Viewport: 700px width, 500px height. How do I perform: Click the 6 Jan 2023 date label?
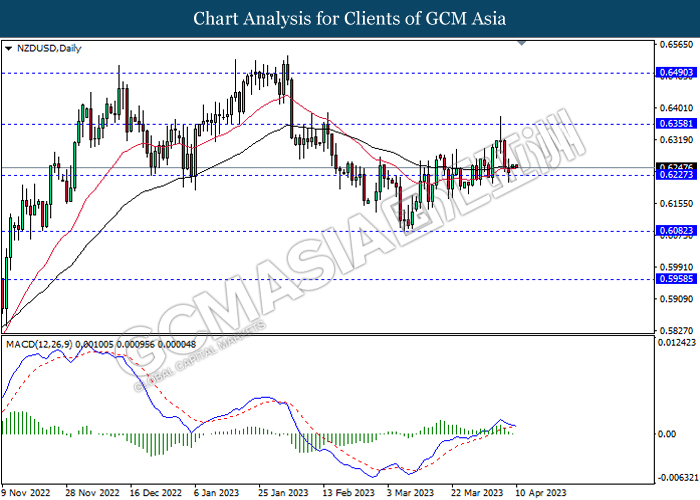tap(217, 493)
